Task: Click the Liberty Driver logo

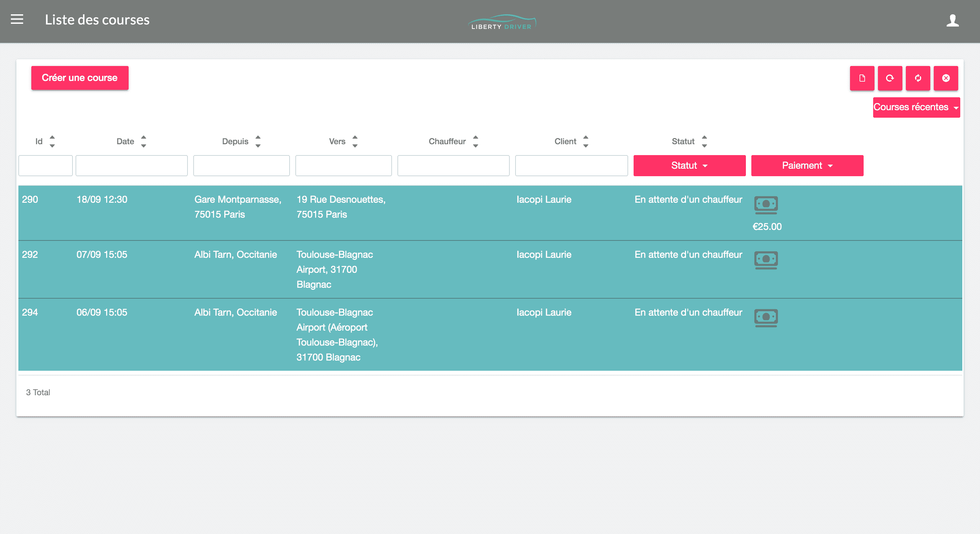Action: pyautogui.click(x=502, y=22)
